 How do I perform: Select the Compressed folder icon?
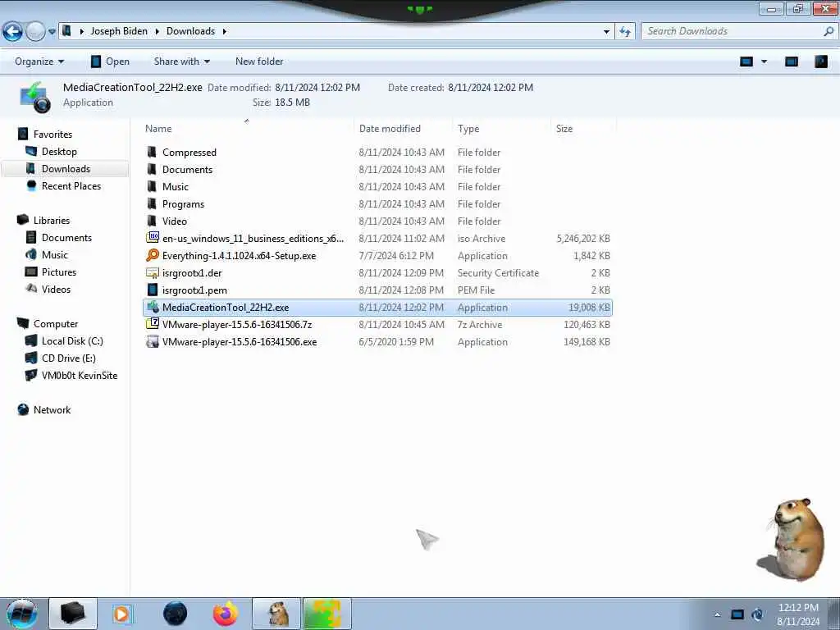(x=152, y=152)
